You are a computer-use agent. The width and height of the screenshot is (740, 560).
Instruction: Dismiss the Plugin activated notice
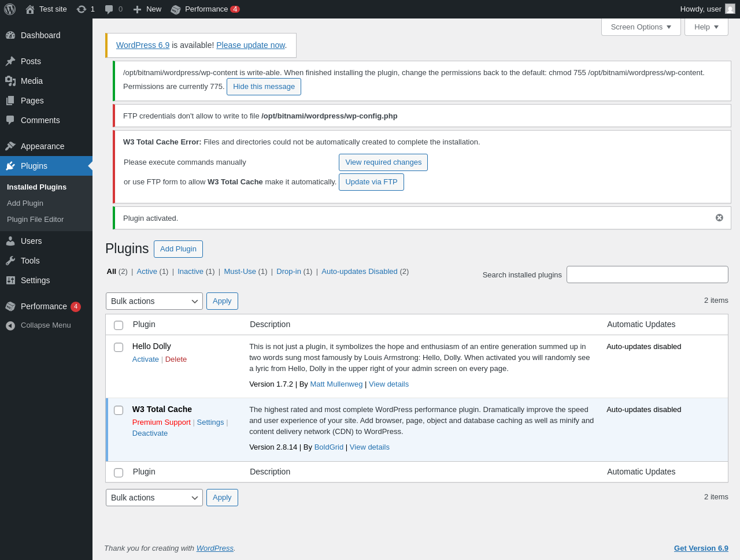click(x=719, y=218)
